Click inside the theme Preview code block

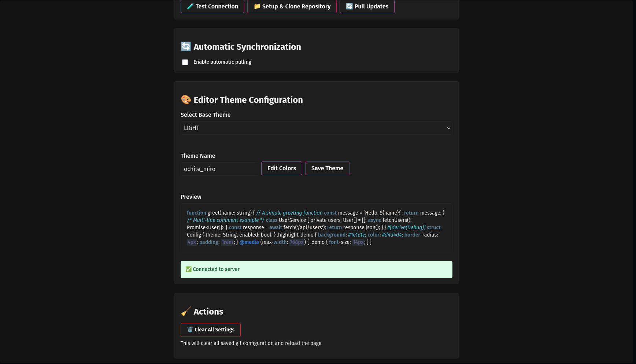coord(316,227)
